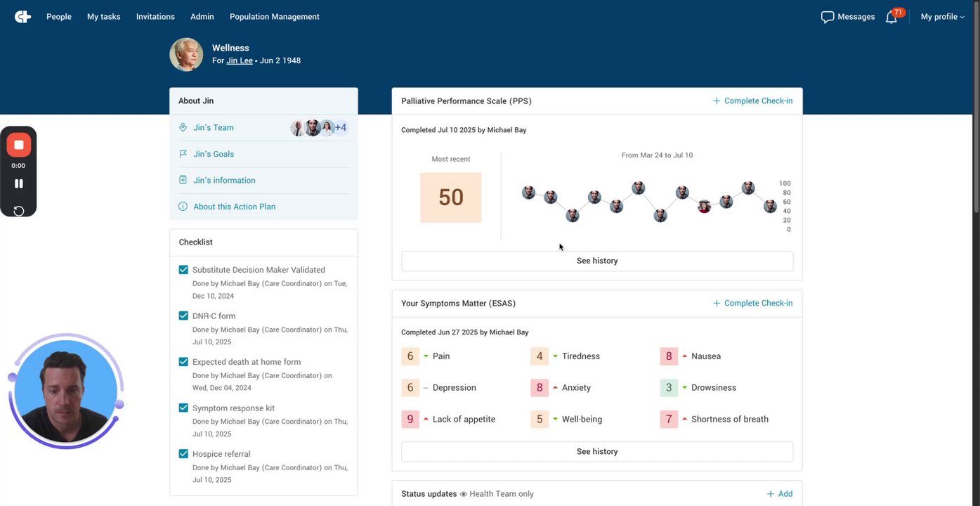
Task: Click the app logo icon in navbar
Action: point(22,17)
